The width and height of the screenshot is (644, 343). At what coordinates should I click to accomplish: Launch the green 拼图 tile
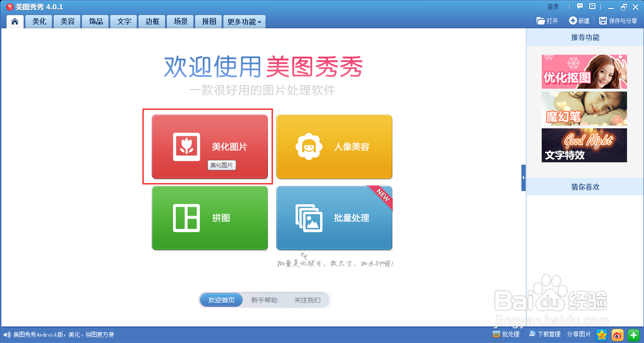(210, 218)
